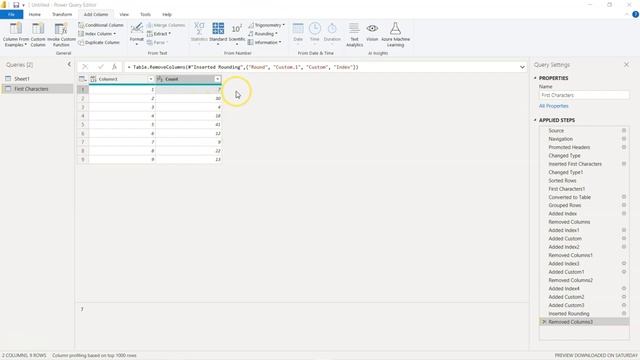The height and width of the screenshot is (360, 640).
Task: Click Column1 data type icon
Action: click(x=93, y=79)
